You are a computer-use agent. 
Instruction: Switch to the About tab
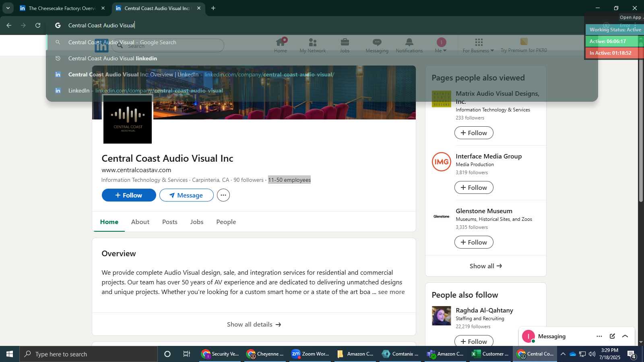click(x=140, y=222)
